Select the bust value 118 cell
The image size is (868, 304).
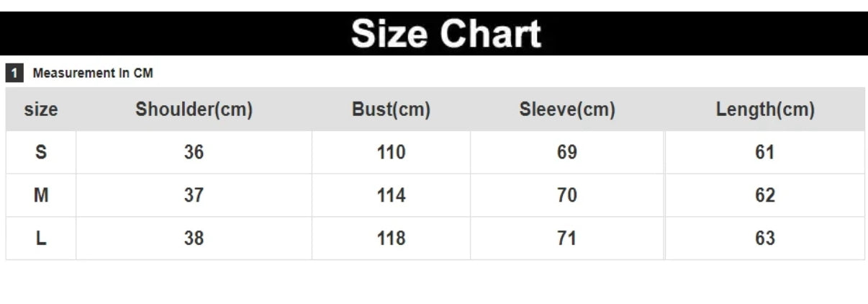tap(391, 238)
